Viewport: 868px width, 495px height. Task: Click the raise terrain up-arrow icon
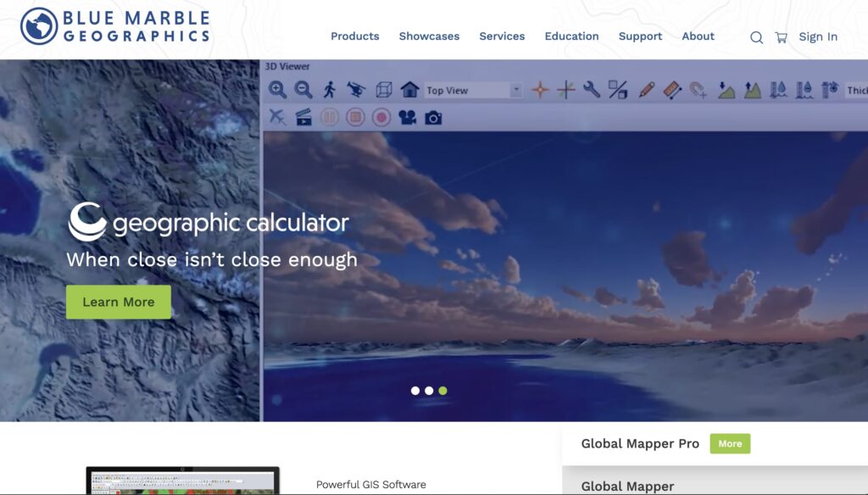752,90
